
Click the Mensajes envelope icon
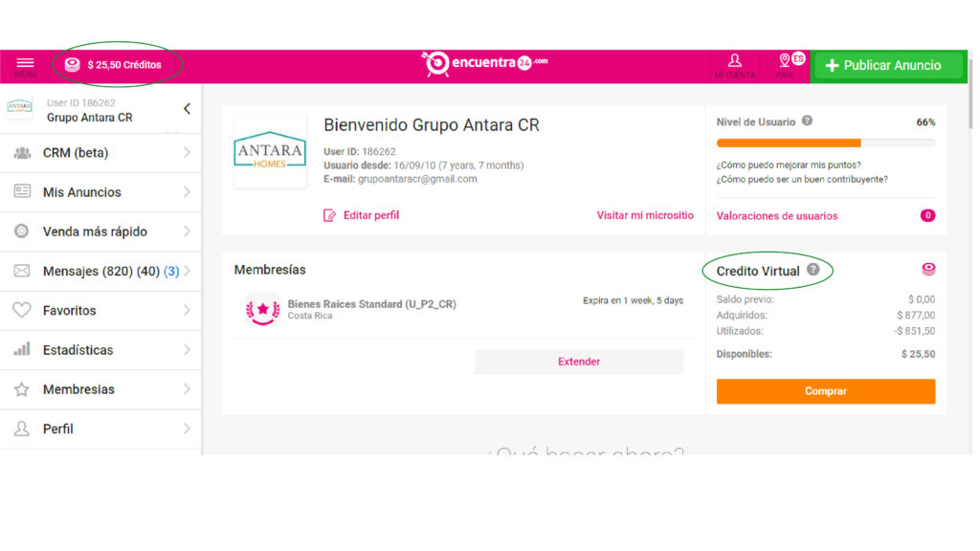pyautogui.click(x=22, y=271)
